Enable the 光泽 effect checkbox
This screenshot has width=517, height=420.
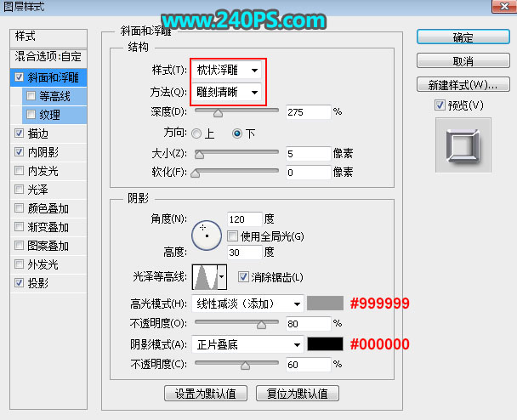19,190
